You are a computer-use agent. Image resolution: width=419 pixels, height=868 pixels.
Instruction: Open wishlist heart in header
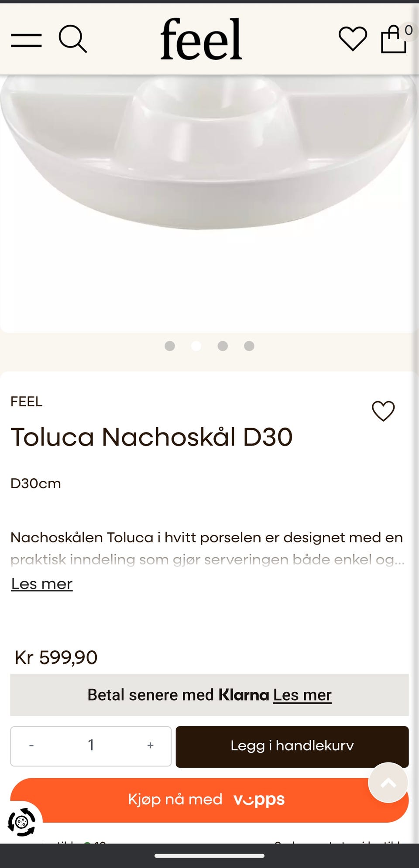click(353, 39)
